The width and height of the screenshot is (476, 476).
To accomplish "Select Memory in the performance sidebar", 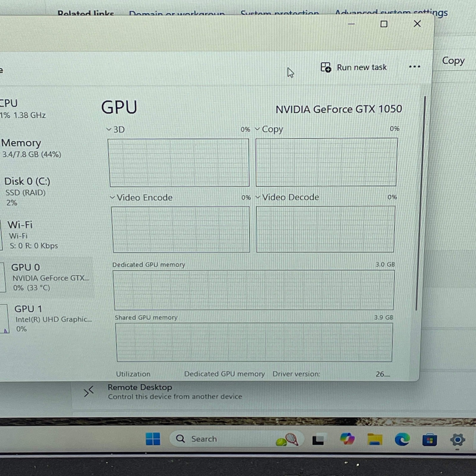I will coord(31,148).
